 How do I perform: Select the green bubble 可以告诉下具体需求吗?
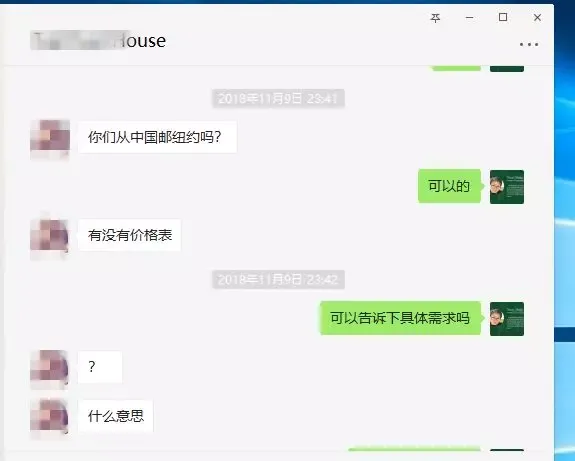400,318
